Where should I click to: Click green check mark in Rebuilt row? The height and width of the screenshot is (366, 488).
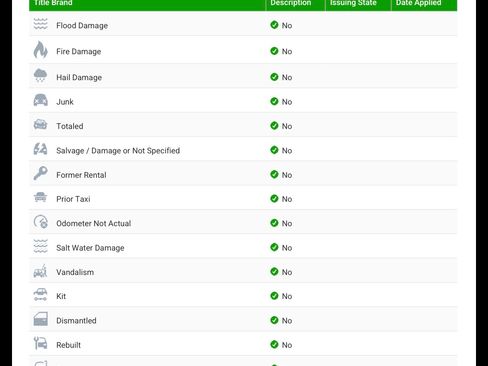tap(274, 345)
